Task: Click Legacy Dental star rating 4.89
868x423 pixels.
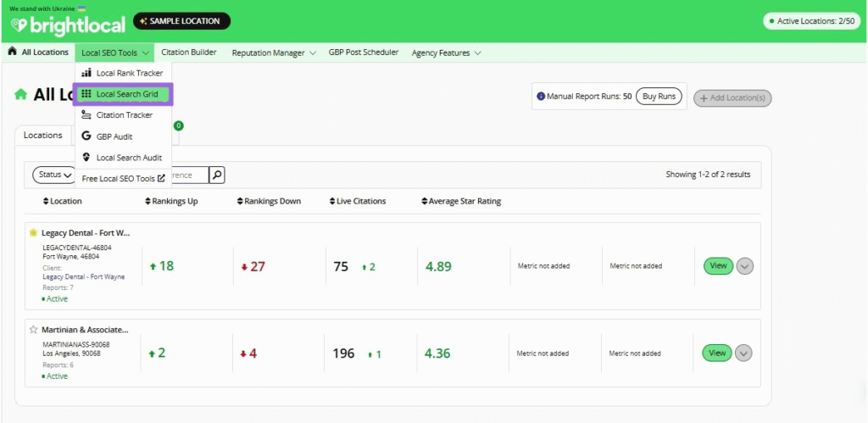Action: pos(438,267)
